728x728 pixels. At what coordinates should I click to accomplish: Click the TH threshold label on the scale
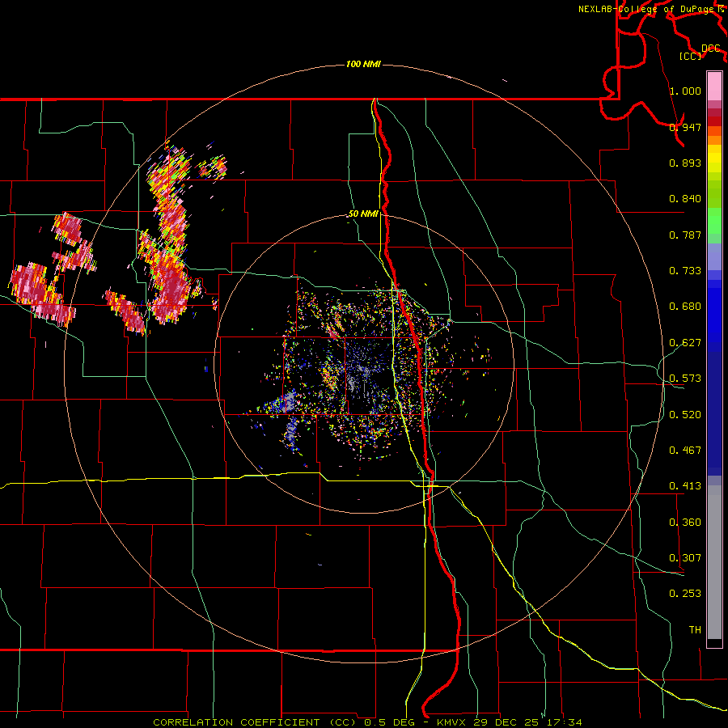tap(695, 630)
